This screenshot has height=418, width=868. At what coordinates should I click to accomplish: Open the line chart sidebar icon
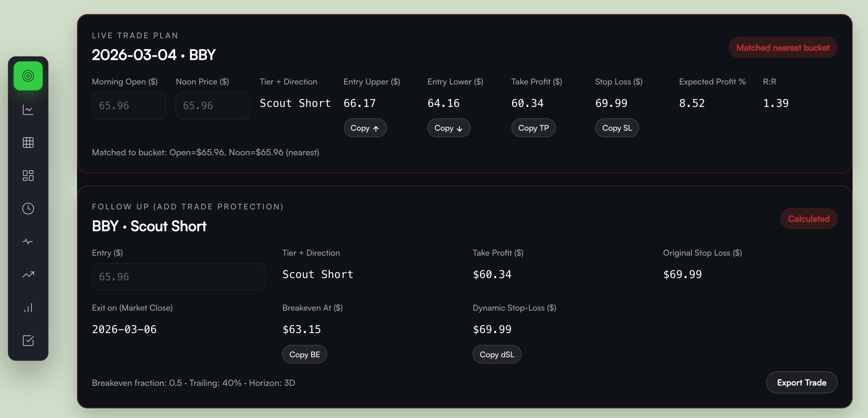(x=28, y=110)
